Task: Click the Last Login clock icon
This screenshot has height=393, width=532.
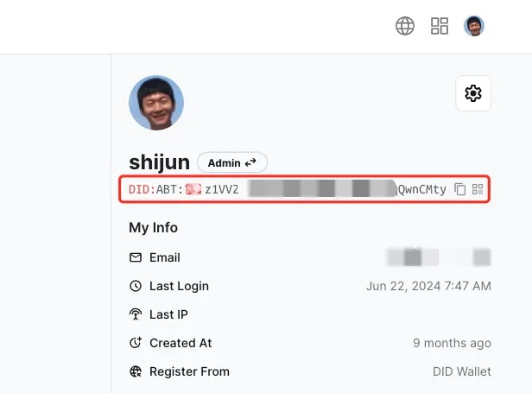Action: 136,286
